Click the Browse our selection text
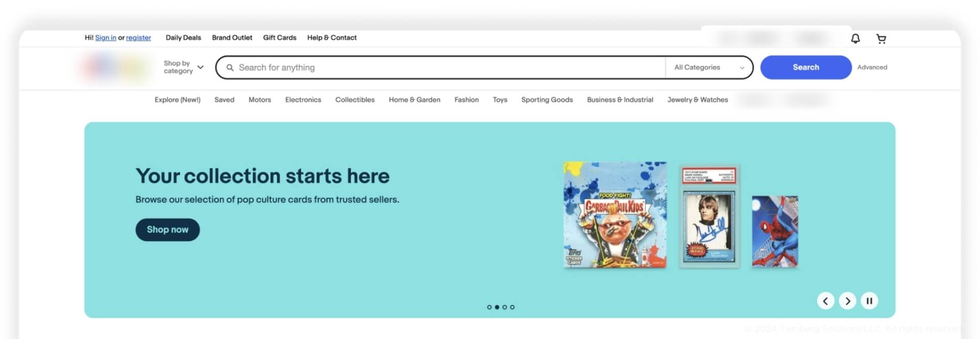Viewport: 980px width, 339px height. (x=267, y=200)
